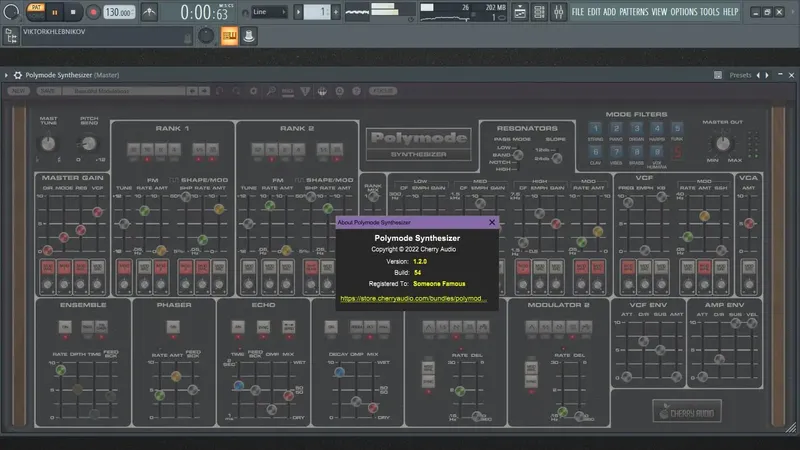The width and height of the screenshot is (800, 450).
Task: Open the PATTERNS menu
Action: 634,12
